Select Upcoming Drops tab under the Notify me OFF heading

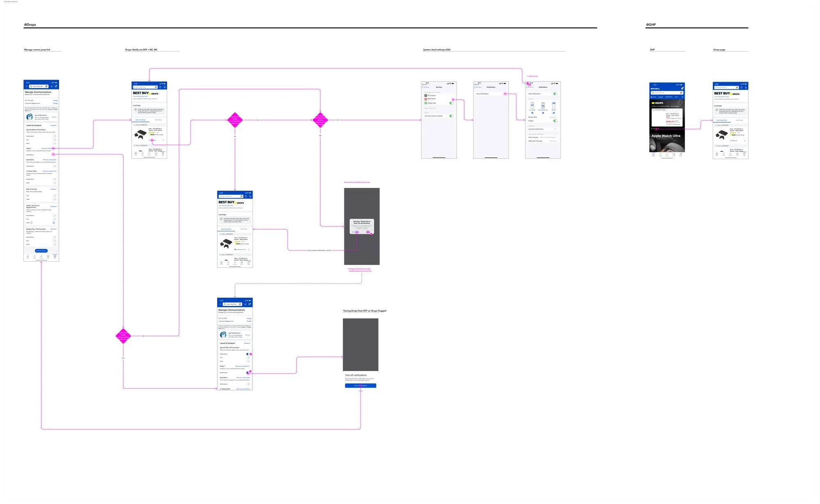141,120
